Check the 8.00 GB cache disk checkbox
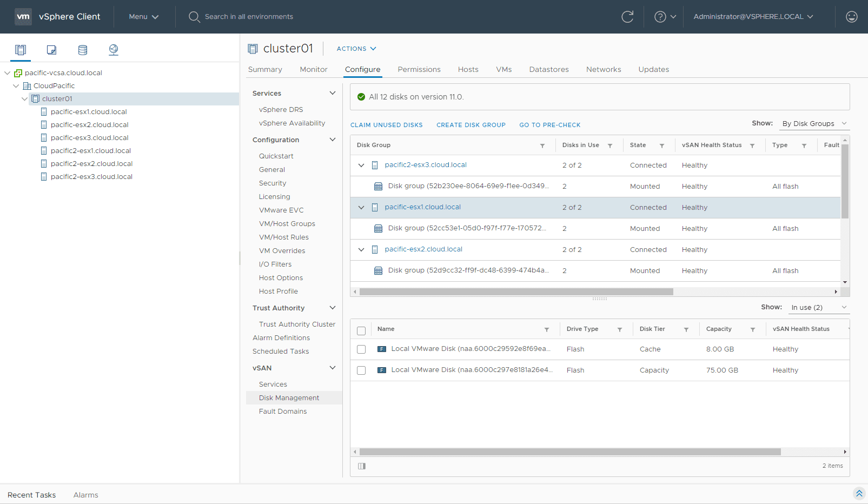Image resolution: width=868 pixels, height=504 pixels. [361, 349]
